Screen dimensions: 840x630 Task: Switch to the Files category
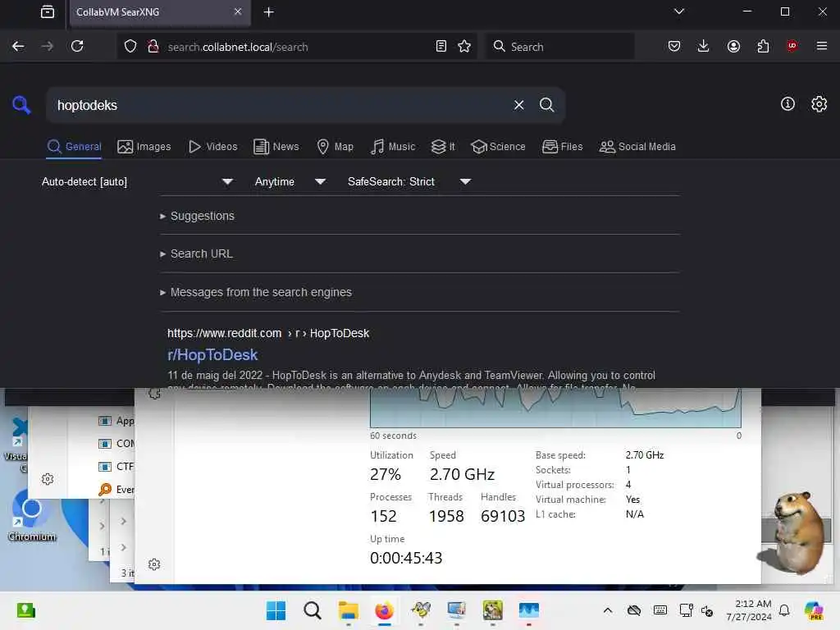(562, 147)
